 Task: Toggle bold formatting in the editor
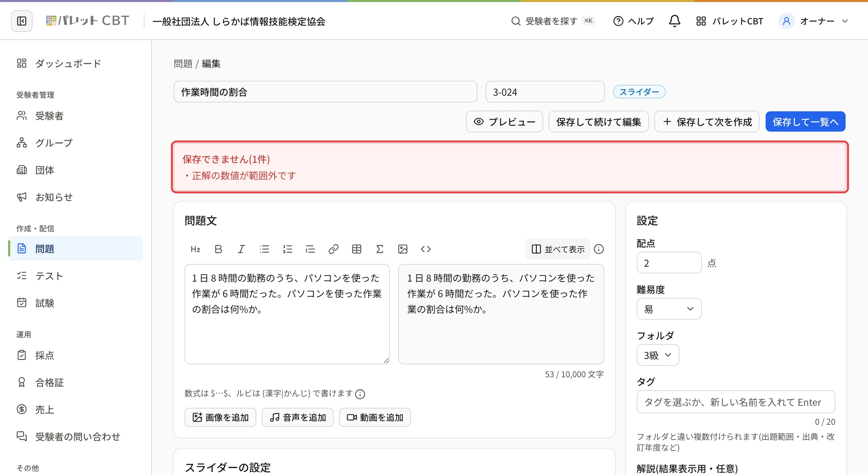coord(218,249)
